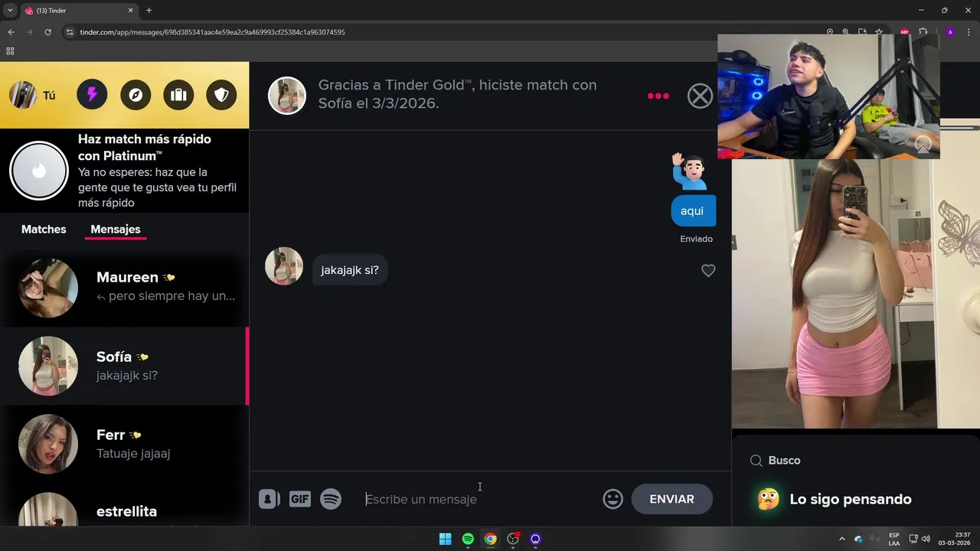The width and height of the screenshot is (980, 551).
Task: Click the sent 'aqui' message bubble
Action: coord(693,211)
